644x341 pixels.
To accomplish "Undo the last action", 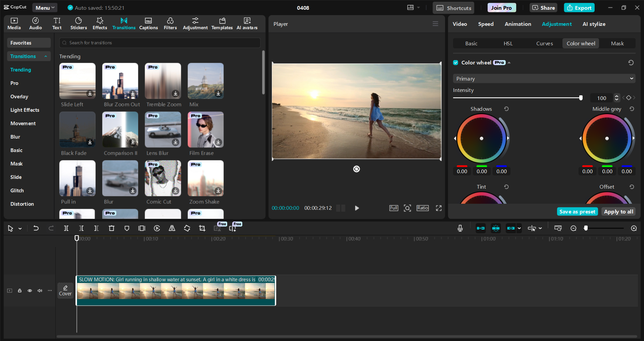I will coord(36,228).
